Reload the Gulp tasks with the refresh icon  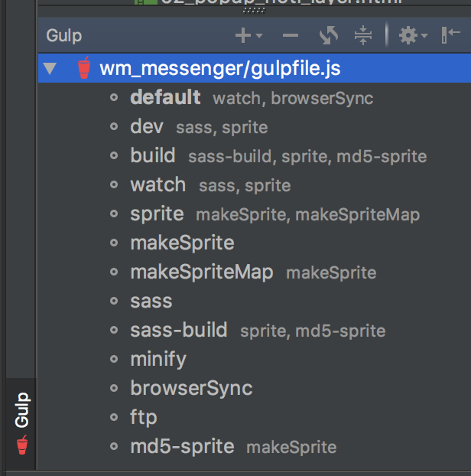329,35
